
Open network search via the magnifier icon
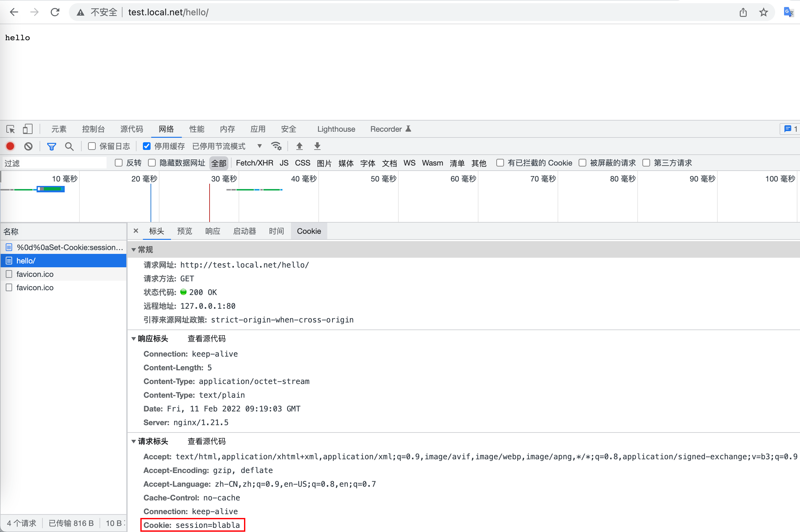click(69, 146)
